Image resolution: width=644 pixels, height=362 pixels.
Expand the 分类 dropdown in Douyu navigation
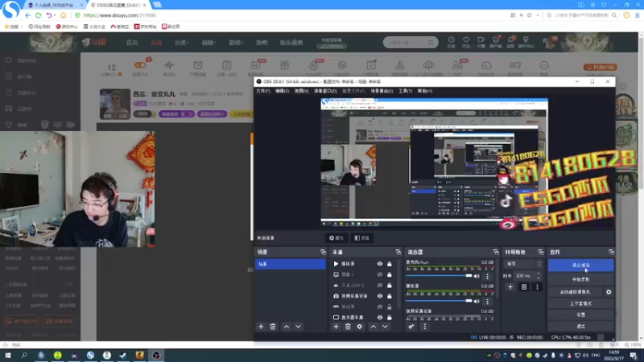pos(182,43)
